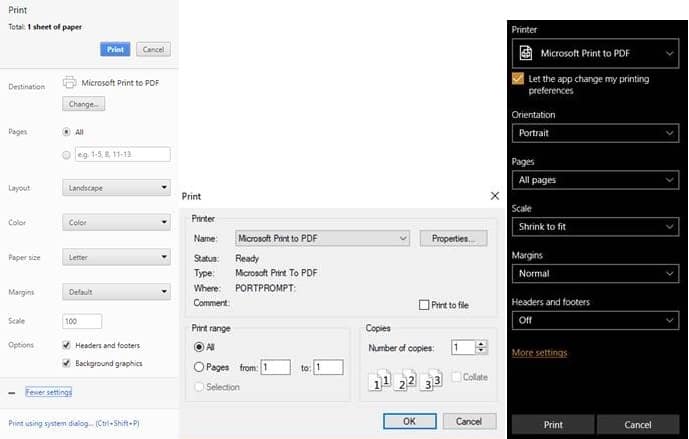Click the blue Print button
Screen dimensions: 689x439
click(115, 49)
